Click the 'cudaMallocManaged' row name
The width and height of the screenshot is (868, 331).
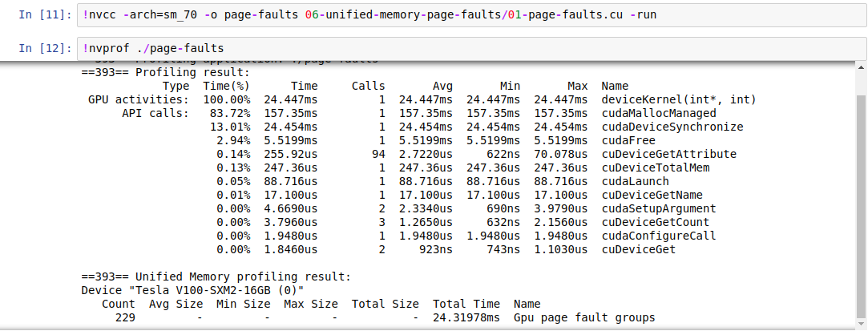659,114
